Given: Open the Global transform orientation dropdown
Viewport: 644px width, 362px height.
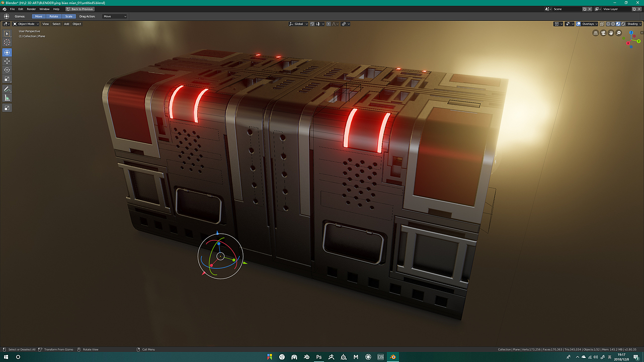Looking at the screenshot, I should [x=299, y=24].
